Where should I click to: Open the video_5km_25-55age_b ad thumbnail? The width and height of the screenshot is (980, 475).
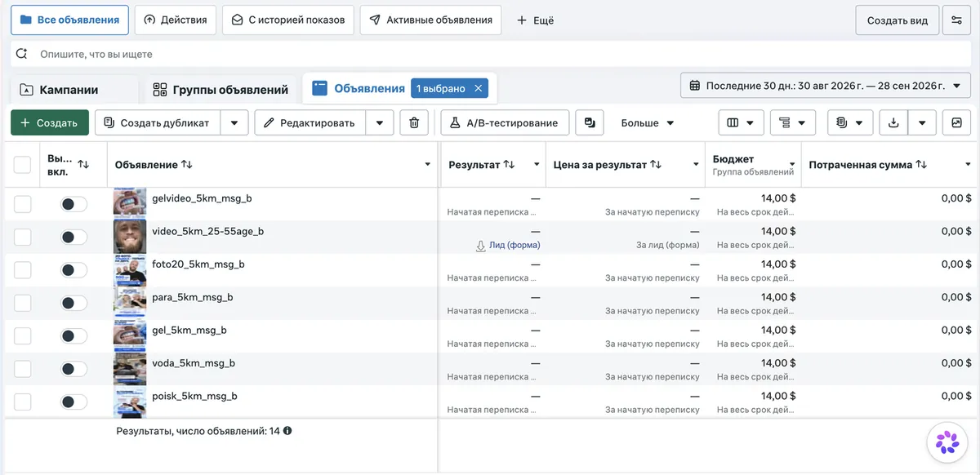[x=130, y=236]
